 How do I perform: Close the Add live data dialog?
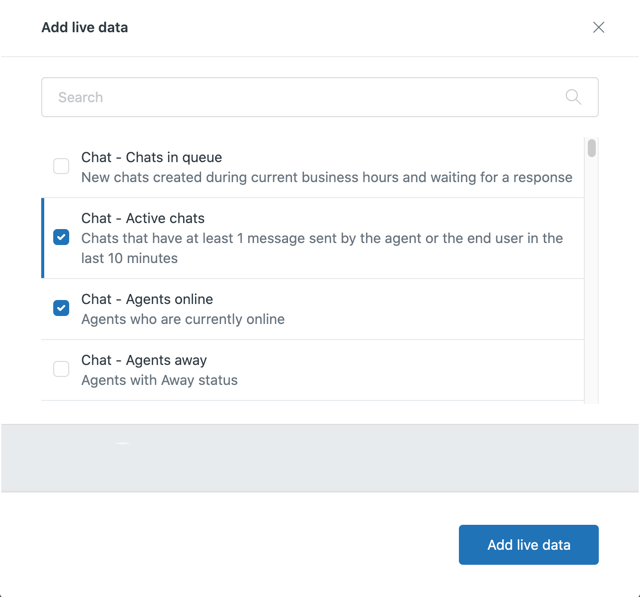click(598, 27)
